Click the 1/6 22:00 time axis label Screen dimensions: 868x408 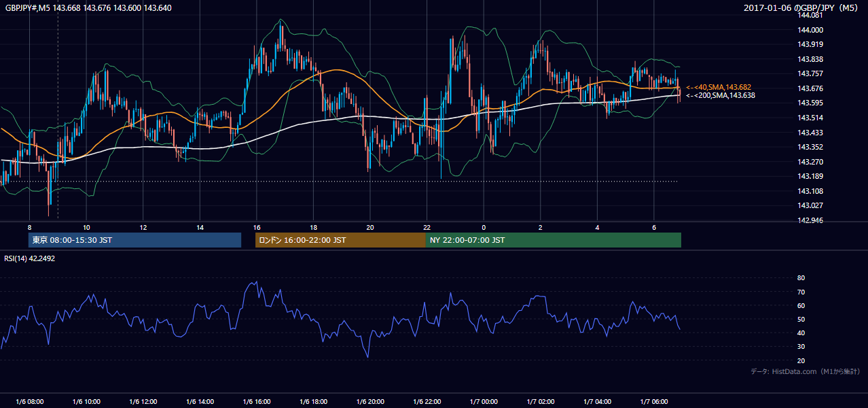click(427, 402)
